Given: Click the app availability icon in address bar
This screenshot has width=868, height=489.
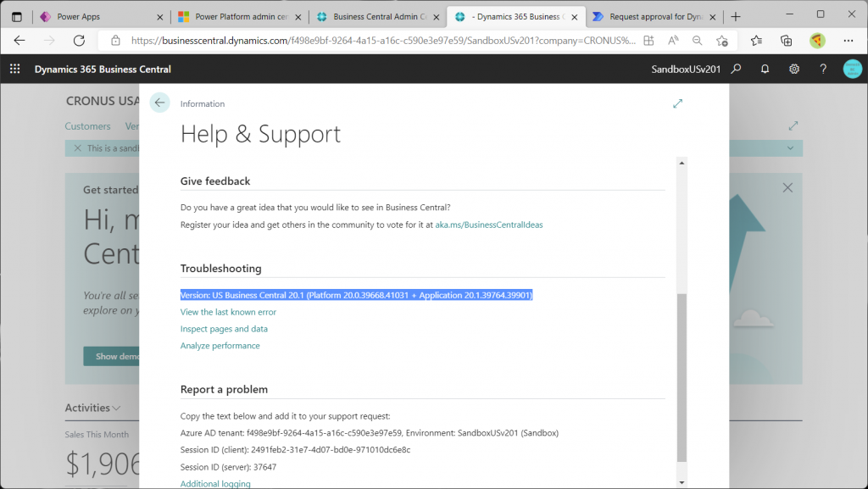Looking at the screenshot, I should [x=648, y=41].
